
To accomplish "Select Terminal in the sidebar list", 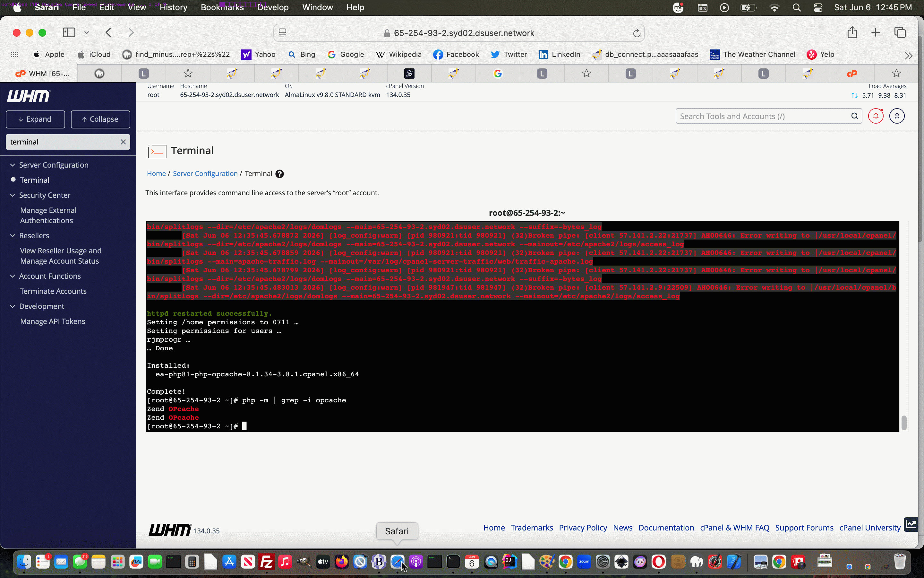I will coord(35,180).
